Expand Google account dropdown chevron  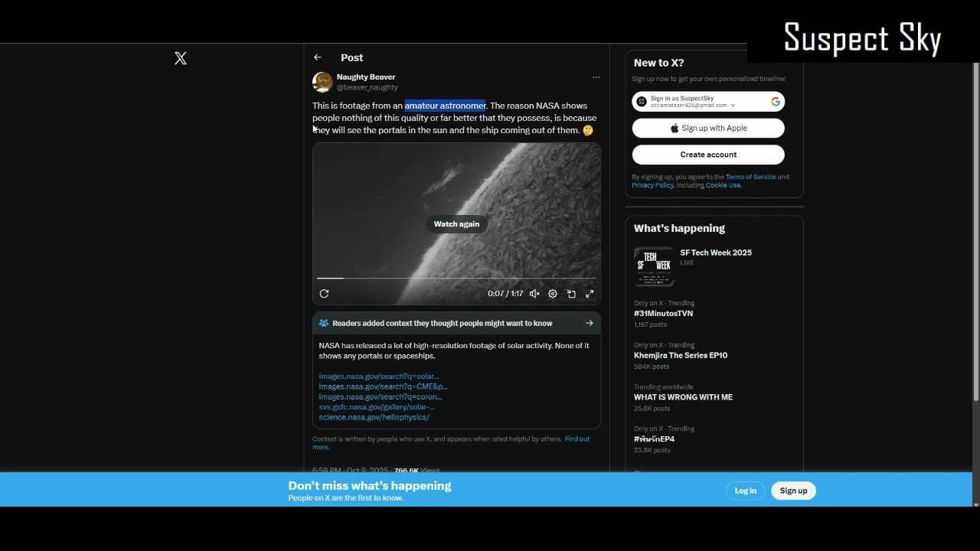tap(733, 106)
